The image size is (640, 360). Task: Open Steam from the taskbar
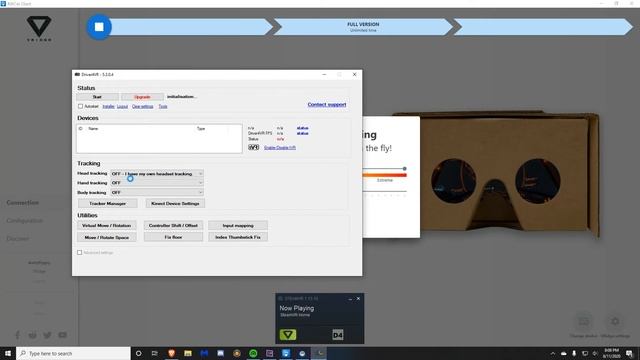[302, 353]
